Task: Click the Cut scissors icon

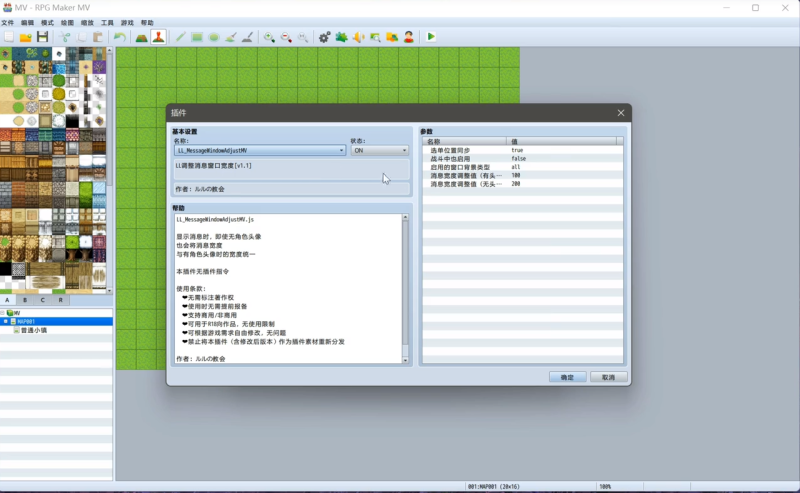Action: (x=65, y=37)
